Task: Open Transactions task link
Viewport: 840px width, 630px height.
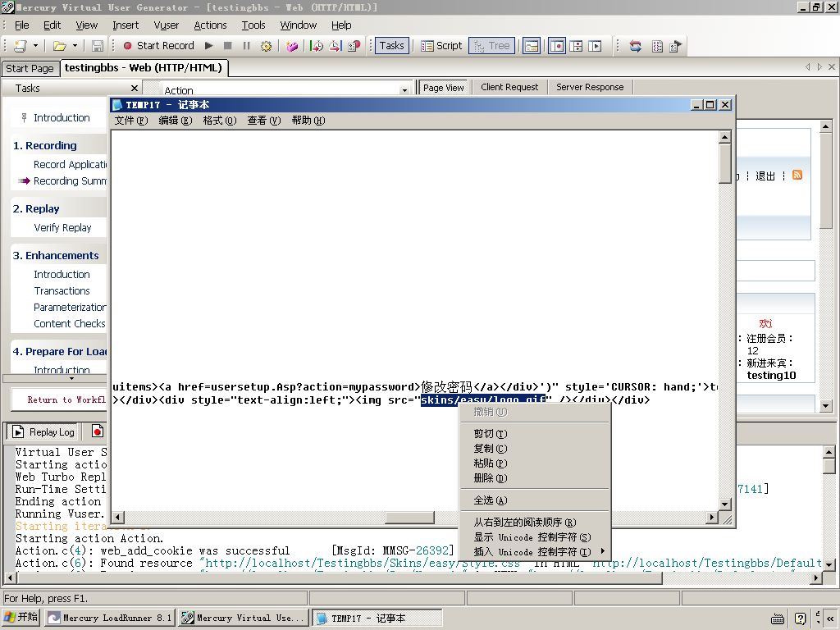Action: point(62,291)
